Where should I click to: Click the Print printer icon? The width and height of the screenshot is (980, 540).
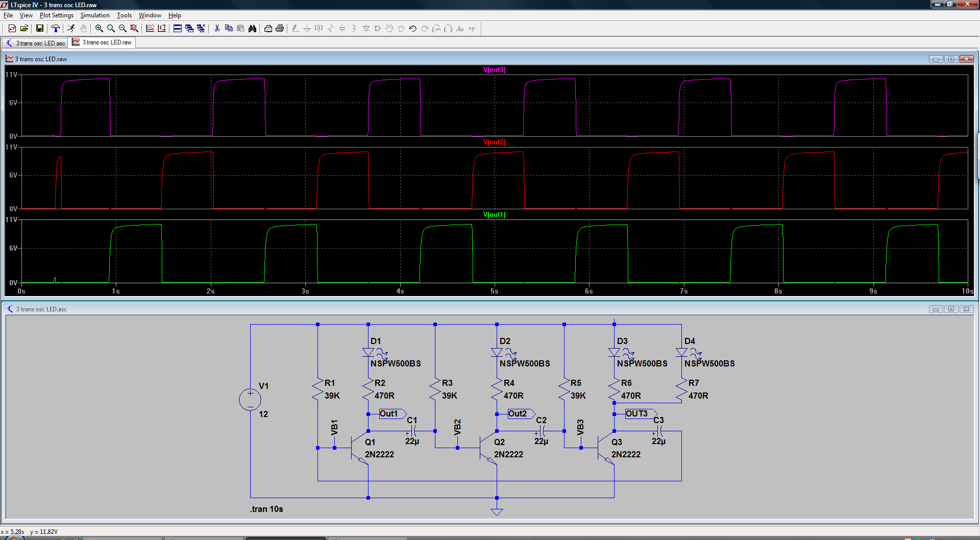(280, 29)
